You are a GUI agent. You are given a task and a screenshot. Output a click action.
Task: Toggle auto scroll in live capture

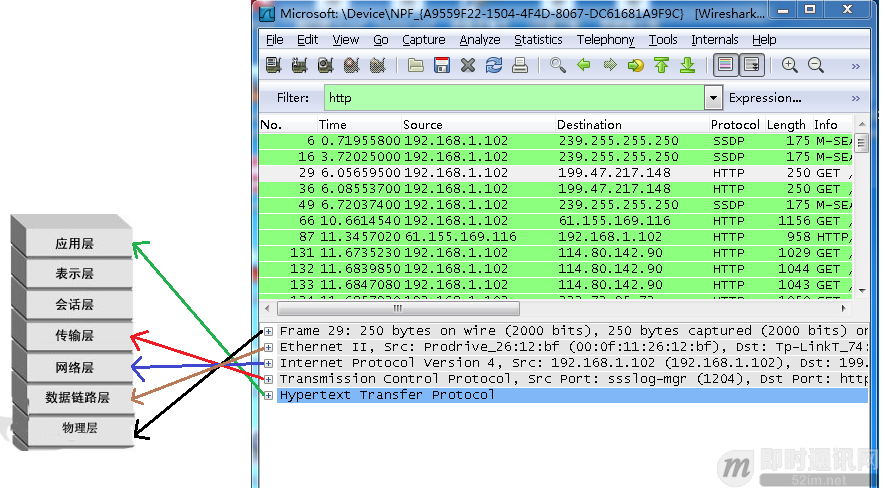click(752, 65)
